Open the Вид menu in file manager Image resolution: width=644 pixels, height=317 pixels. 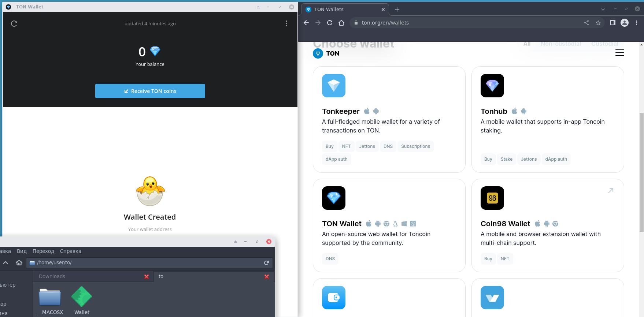tap(22, 251)
